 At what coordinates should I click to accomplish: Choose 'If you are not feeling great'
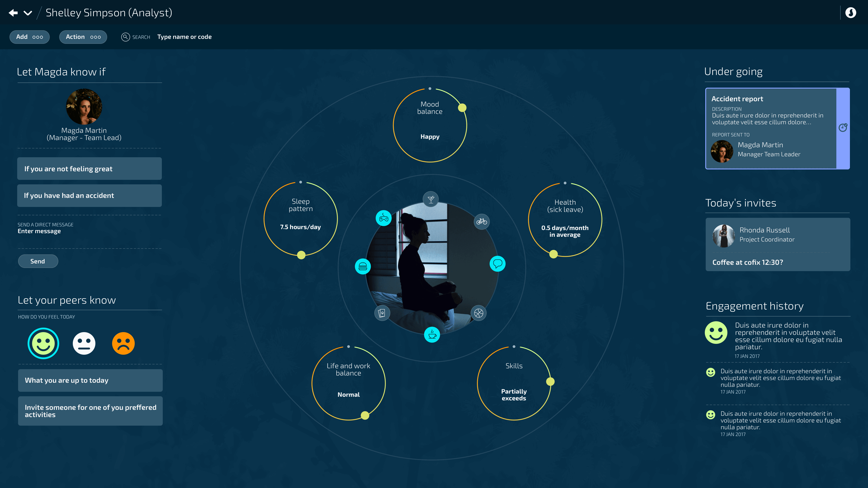pyautogui.click(x=89, y=169)
